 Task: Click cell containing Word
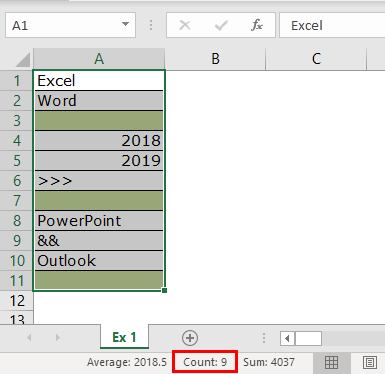click(x=99, y=101)
